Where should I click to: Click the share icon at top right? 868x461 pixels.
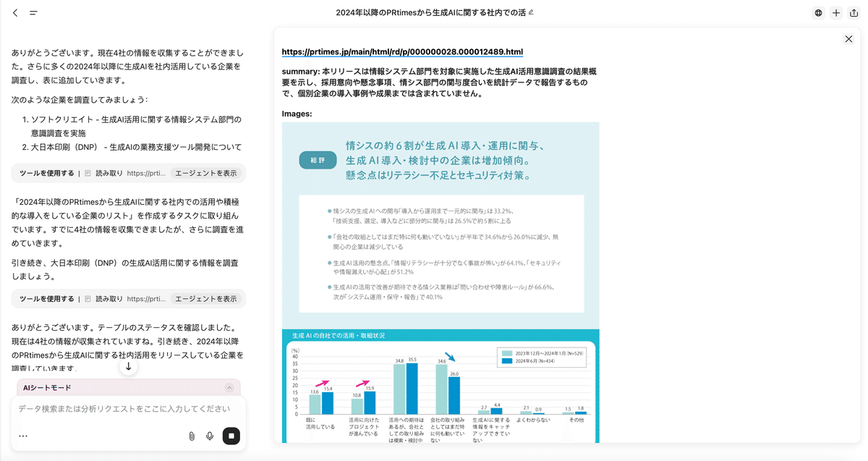(854, 13)
